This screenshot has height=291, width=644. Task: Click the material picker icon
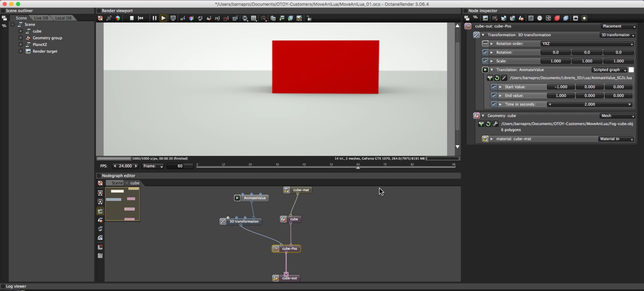(200, 18)
